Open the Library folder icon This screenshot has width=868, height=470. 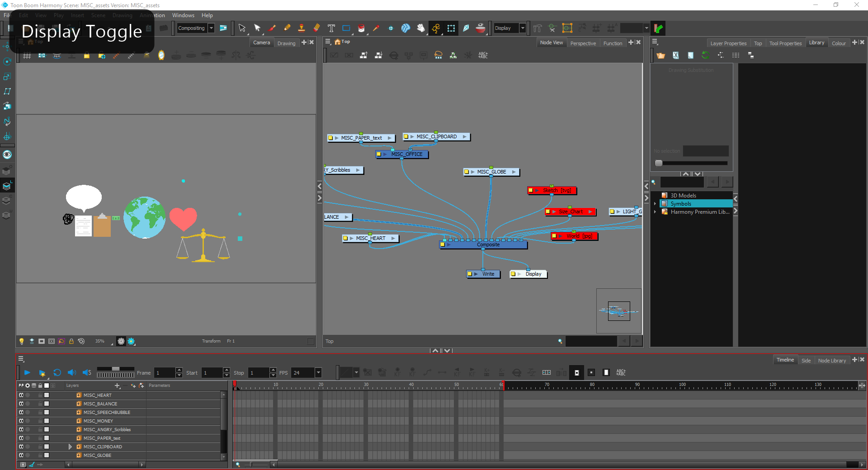coord(661,55)
